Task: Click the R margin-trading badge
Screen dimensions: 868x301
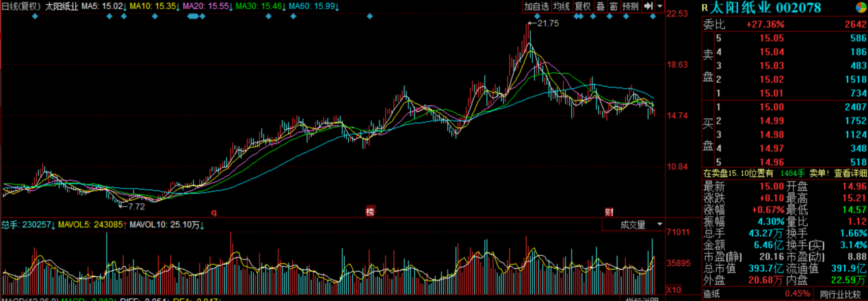Action: [x=705, y=8]
